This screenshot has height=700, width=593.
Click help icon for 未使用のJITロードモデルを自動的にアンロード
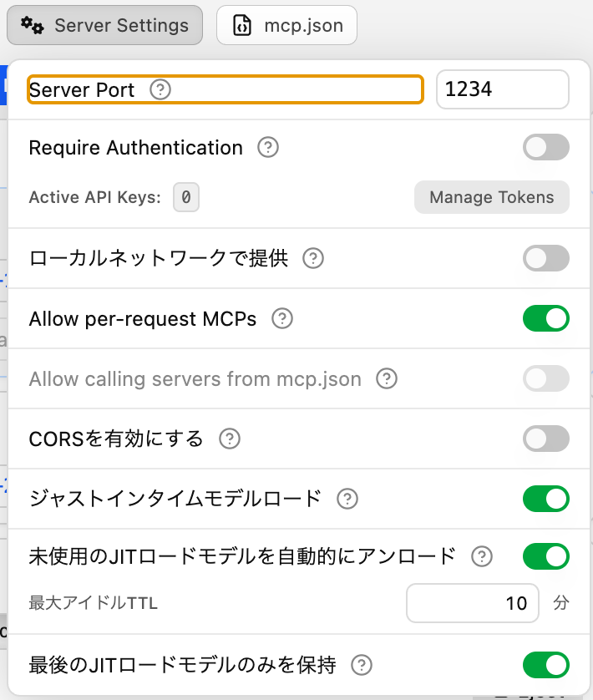481,555
